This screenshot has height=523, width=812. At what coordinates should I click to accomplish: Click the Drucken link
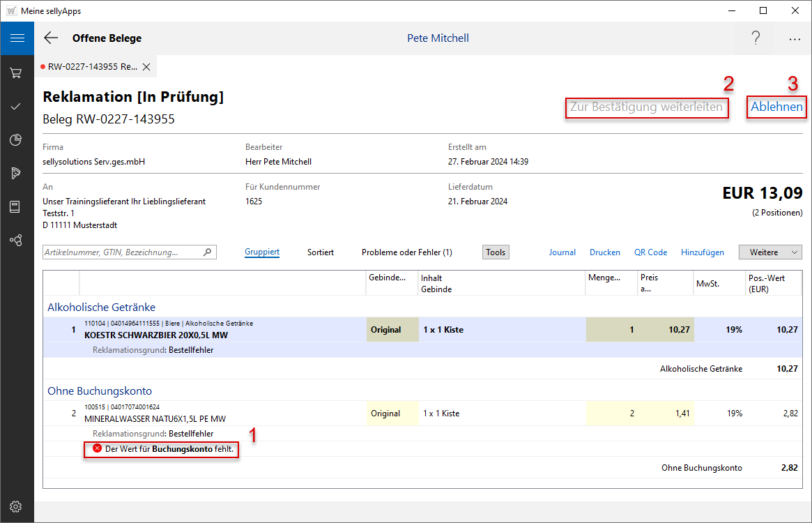[x=605, y=252]
